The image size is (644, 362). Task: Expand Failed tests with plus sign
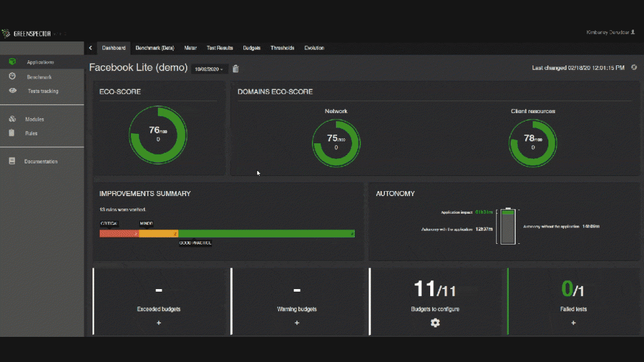tap(574, 323)
